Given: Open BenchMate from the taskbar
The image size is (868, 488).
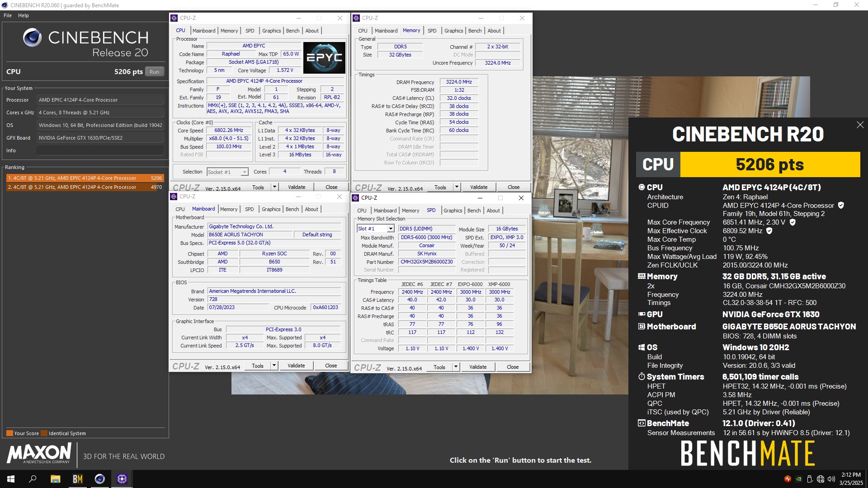Looking at the screenshot, I should coord(78,479).
